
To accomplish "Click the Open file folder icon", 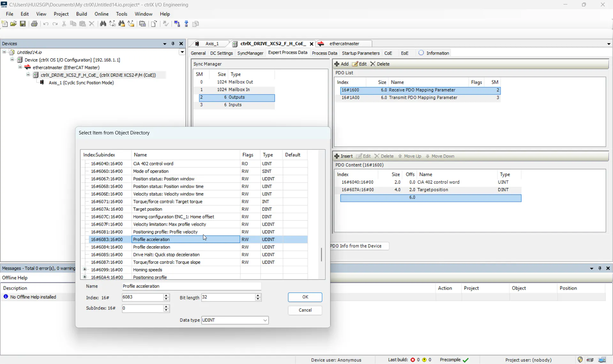I will pyautogui.click(x=13, y=24).
